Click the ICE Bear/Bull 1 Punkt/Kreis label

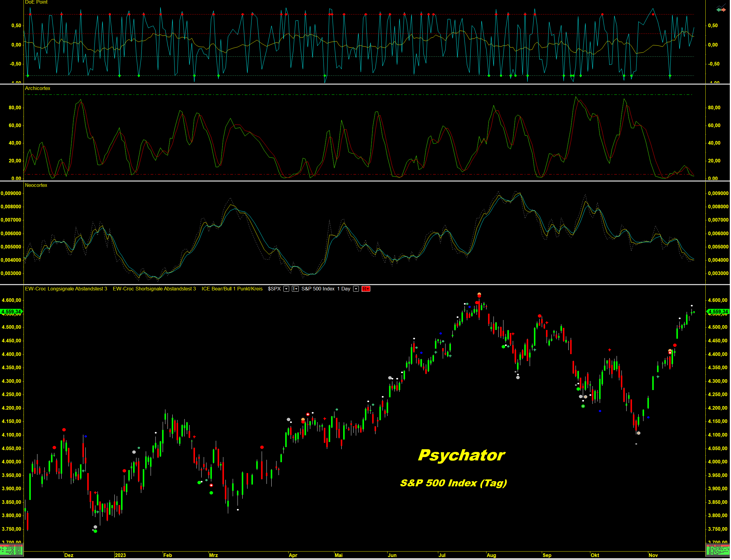pyautogui.click(x=232, y=289)
